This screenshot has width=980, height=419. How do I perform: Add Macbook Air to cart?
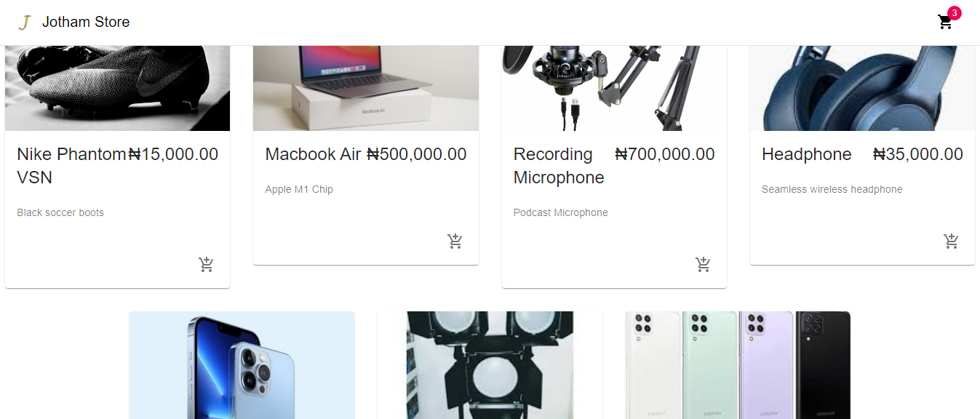(x=455, y=241)
